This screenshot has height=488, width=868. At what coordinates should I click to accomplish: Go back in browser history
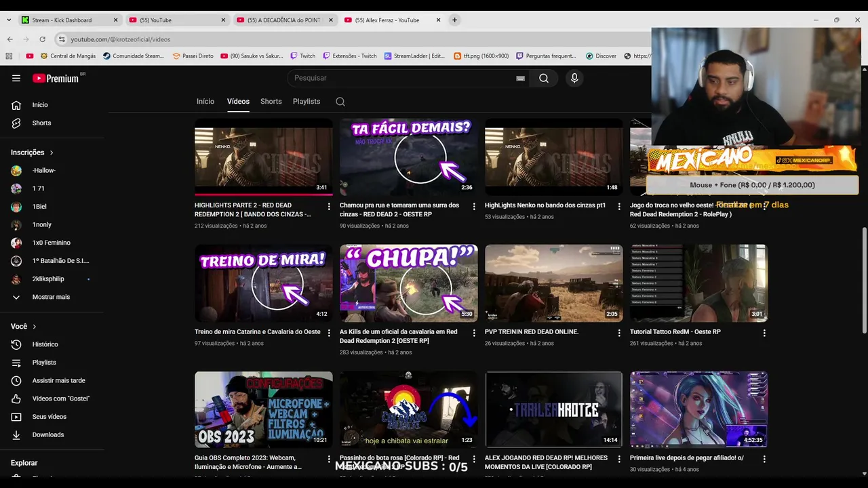[x=9, y=39]
